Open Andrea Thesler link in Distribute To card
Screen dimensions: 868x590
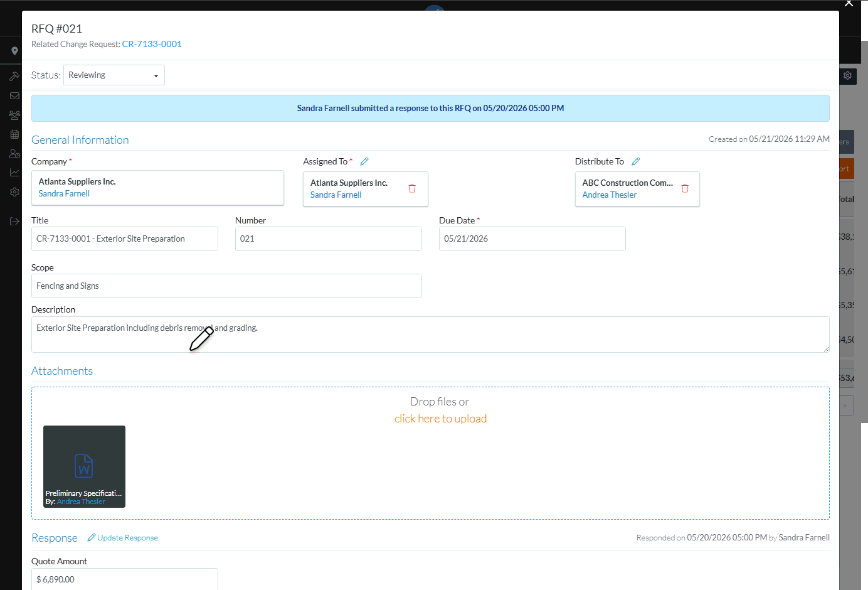click(x=610, y=195)
